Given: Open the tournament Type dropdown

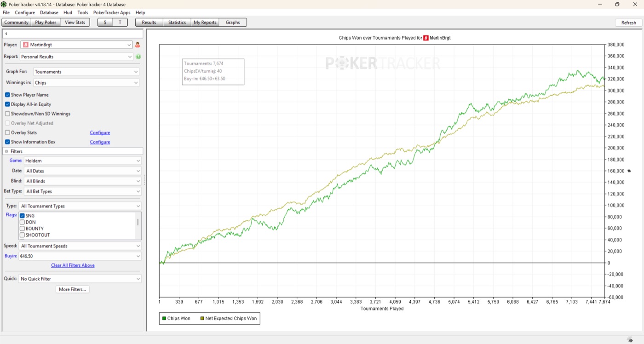Looking at the screenshot, I should tap(80, 206).
